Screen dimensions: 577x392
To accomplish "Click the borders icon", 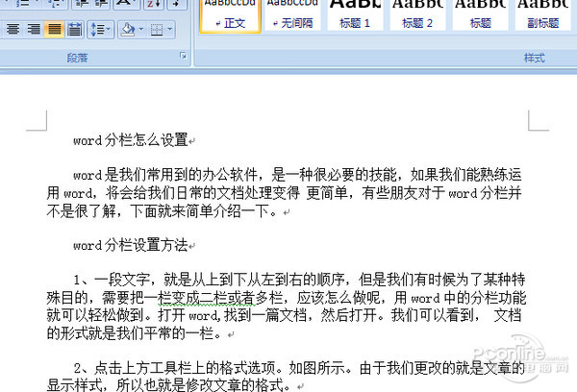I will (x=157, y=29).
